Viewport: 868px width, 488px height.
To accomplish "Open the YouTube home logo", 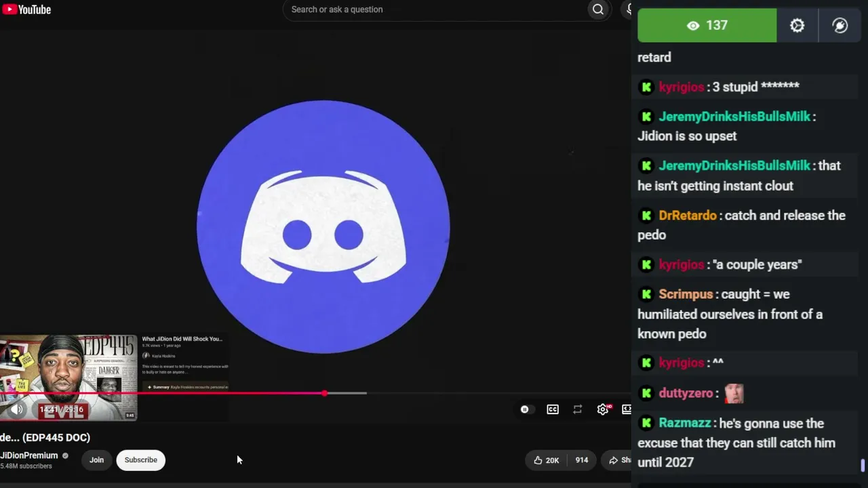I will (26, 9).
